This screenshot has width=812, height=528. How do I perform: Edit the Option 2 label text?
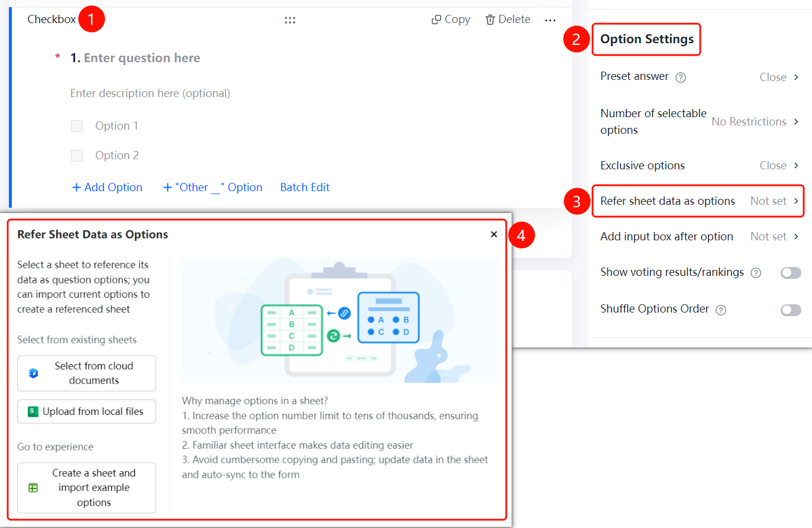point(117,156)
